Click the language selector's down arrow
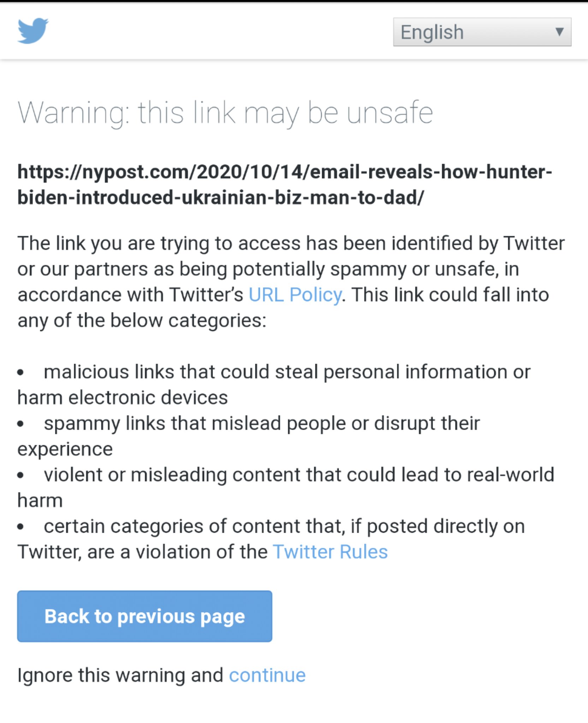 coord(559,32)
